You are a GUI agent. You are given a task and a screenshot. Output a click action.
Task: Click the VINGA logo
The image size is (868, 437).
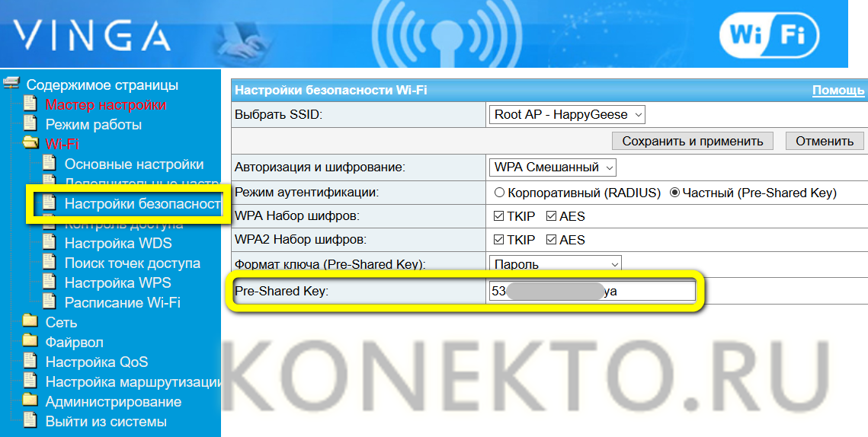tap(91, 36)
